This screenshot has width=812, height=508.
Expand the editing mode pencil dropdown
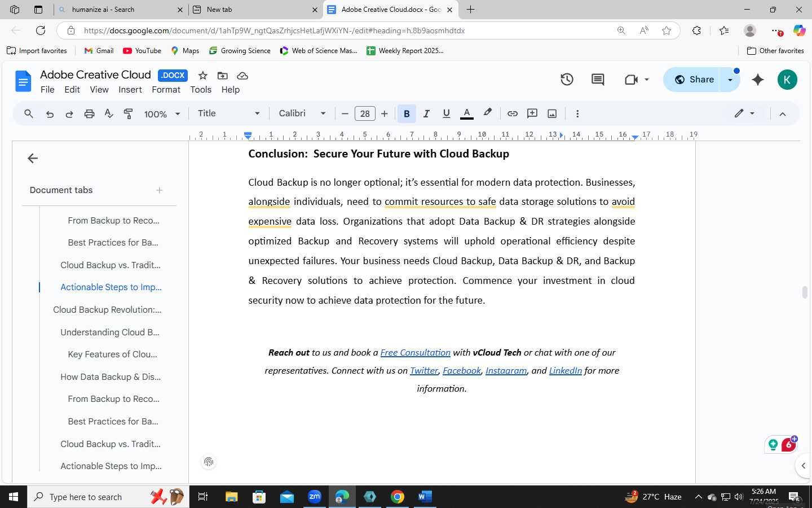click(x=744, y=113)
